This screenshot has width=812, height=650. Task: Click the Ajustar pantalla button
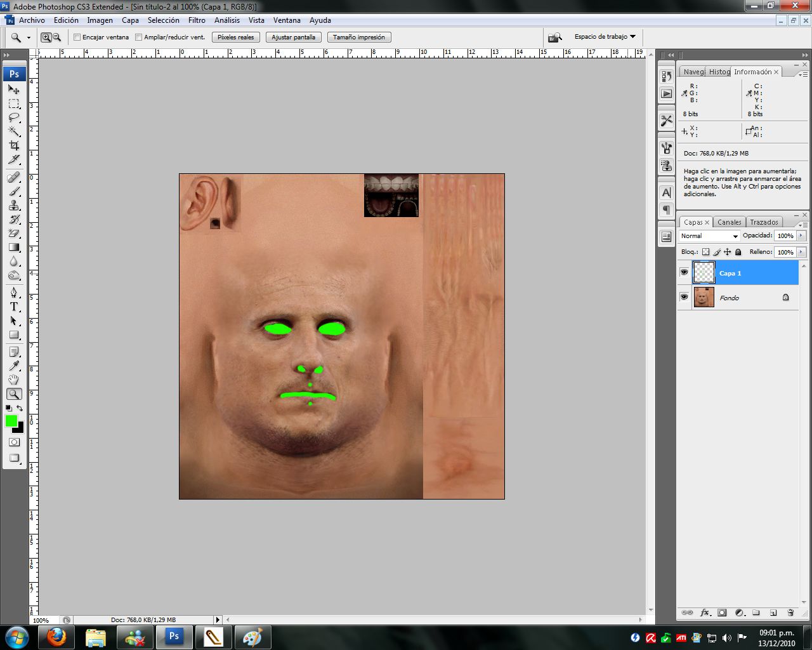293,37
